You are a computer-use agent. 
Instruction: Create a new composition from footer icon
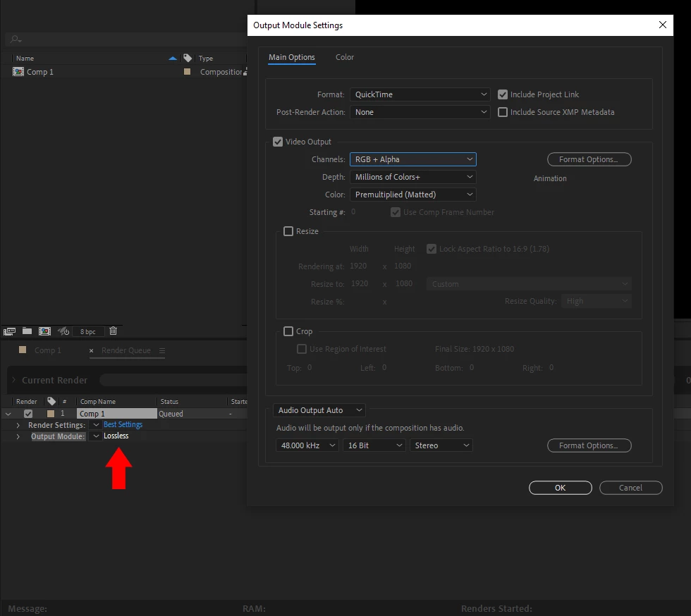[44, 331]
